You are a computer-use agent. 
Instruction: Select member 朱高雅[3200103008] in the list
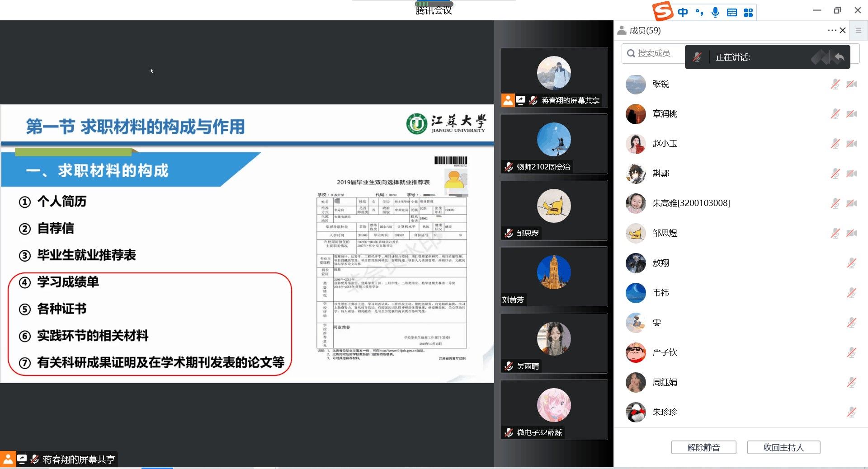point(691,203)
